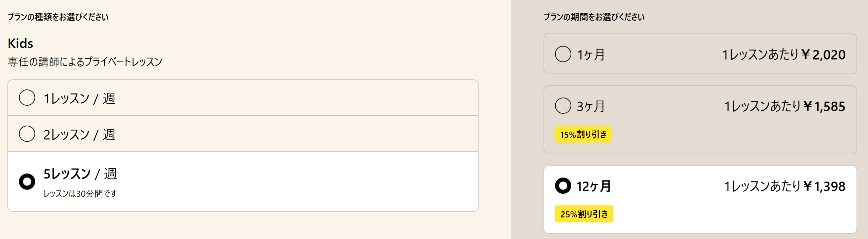Click the 25%割り引き yellow badge
This screenshot has width=868, height=239.
click(584, 214)
